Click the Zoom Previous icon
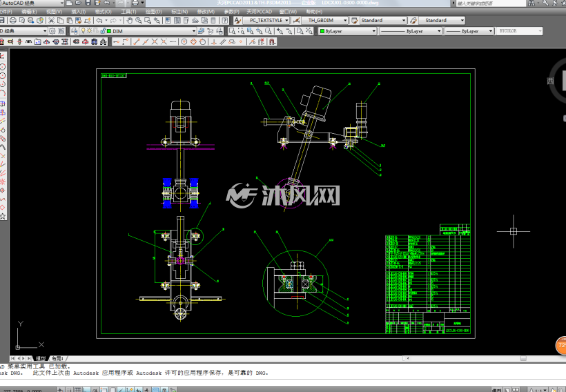This screenshot has height=392, width=566. [x=157, y=21]
